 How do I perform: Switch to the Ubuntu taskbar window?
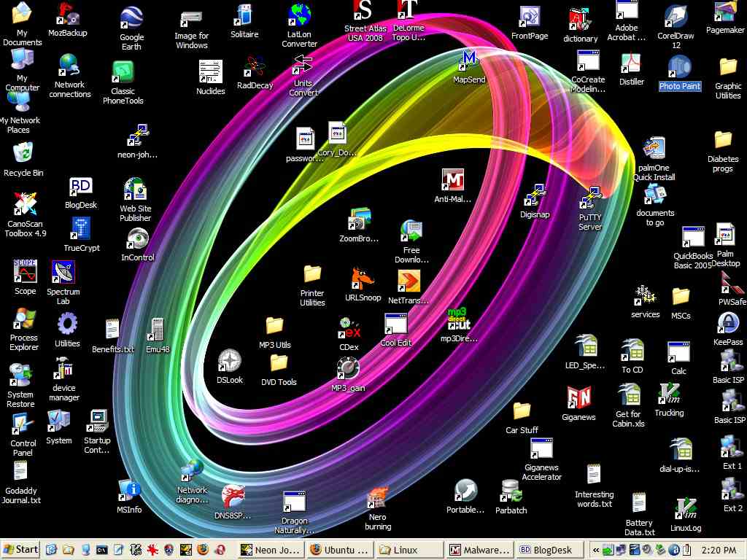[x=339, y=550]
